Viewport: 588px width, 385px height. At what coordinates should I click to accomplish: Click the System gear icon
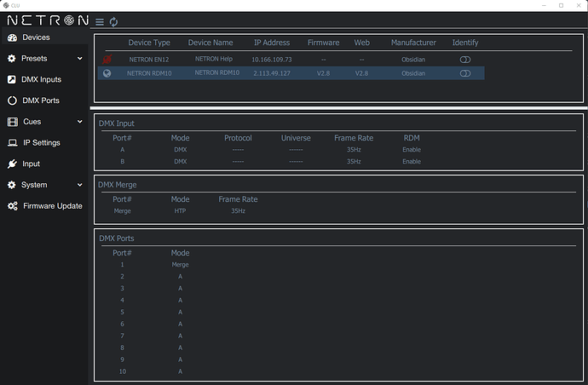tap(12, 185)
